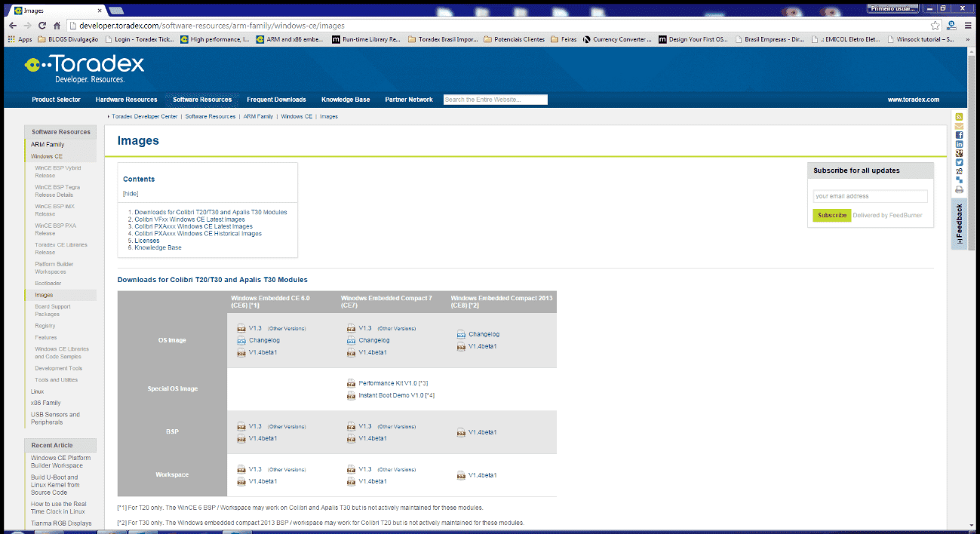Collapse Contents box with hide link
Screen dimensions: 980x534
click(x=131, y=194)
